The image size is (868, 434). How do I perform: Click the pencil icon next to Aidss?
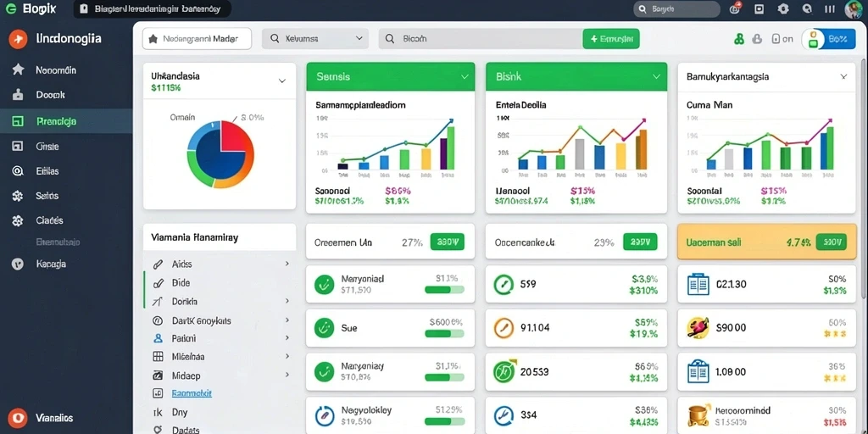click(157, 264)
